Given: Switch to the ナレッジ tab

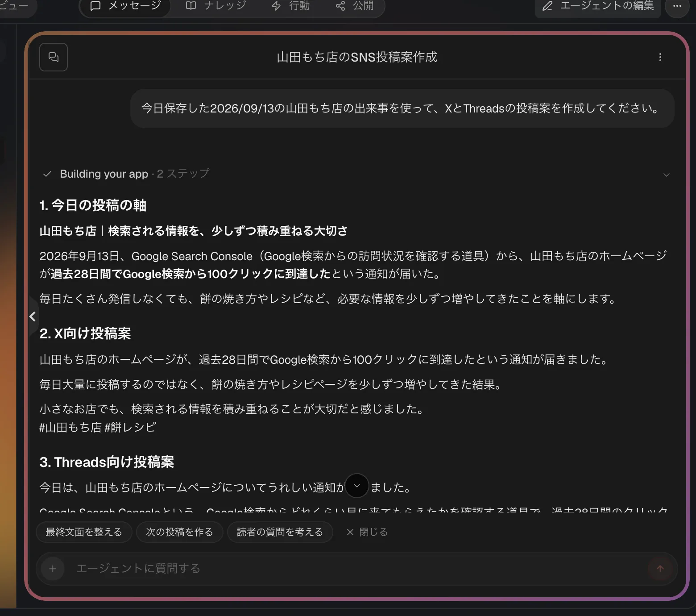Looking at the screenshot, I should pyautogui.click(x=216, y=6).
